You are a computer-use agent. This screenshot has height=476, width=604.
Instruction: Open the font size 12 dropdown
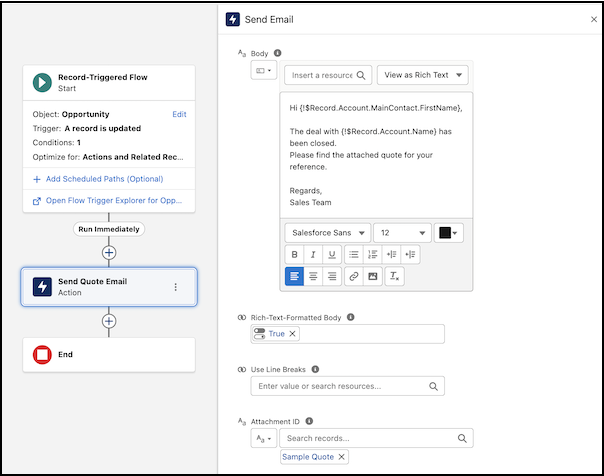click(x=402, y=232)
